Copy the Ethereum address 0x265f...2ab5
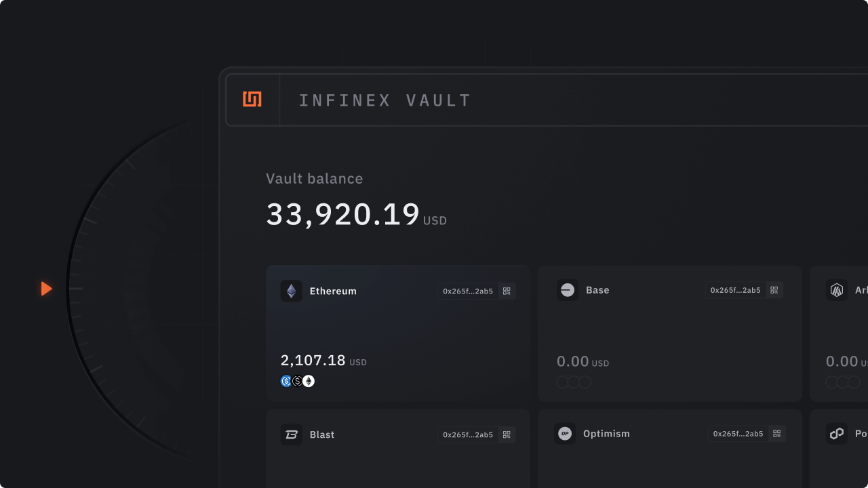Viewport: 868px width, 488px height. (468, 291)
